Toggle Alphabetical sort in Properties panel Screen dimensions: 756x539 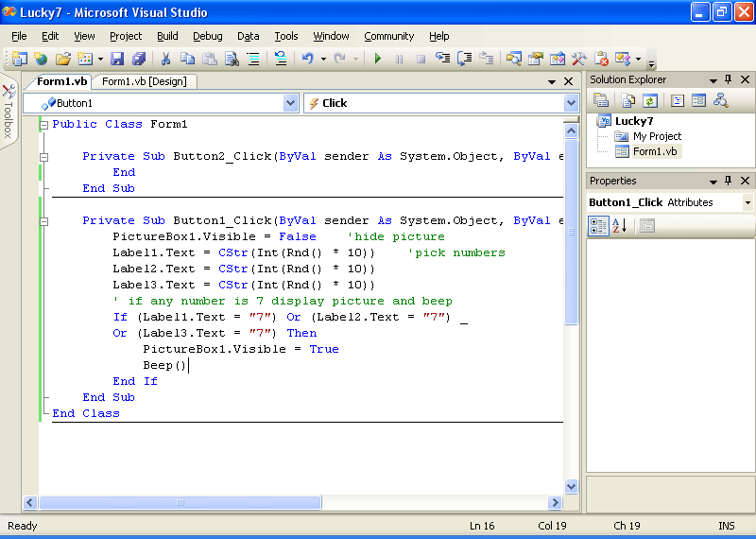[620, 225]
